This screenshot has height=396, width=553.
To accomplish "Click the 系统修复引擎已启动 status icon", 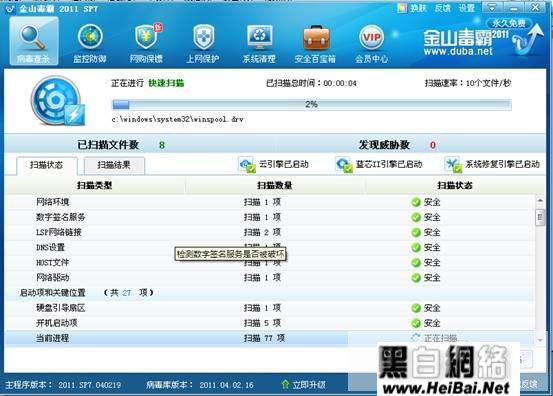I will tap(453, 165).
